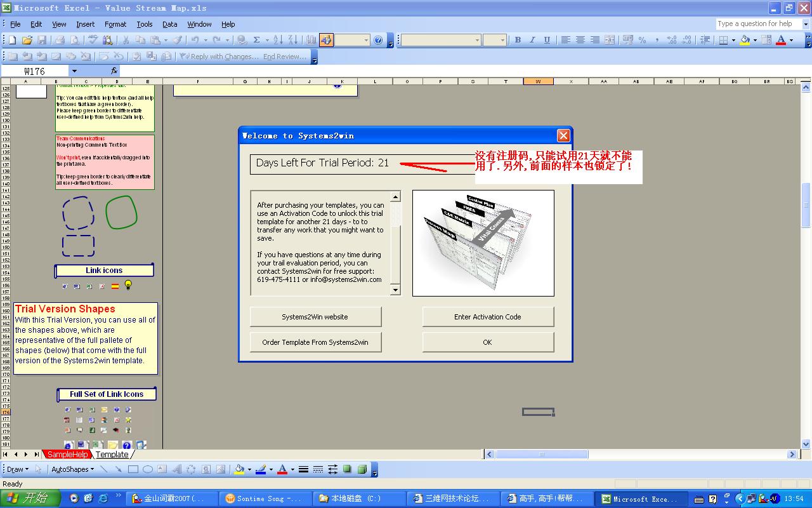Viewport: 812px width, 508px height.
Task: Open Arrow Style options in Drawing toolbar
Action: (x=332, y=469)
